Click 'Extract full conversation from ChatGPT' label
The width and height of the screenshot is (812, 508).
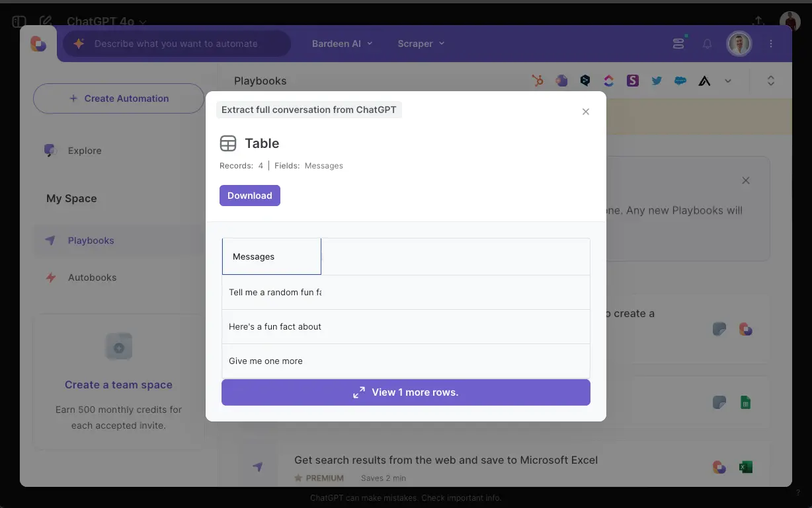pyautogui.click(x=309, y=110)
